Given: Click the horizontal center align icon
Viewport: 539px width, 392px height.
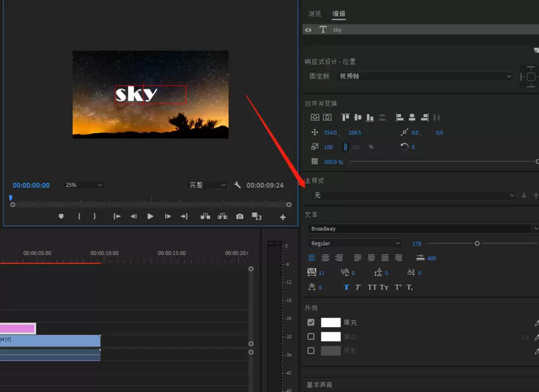Looking at the screenshot, I should pyautogui.click(x=327, y=118).
